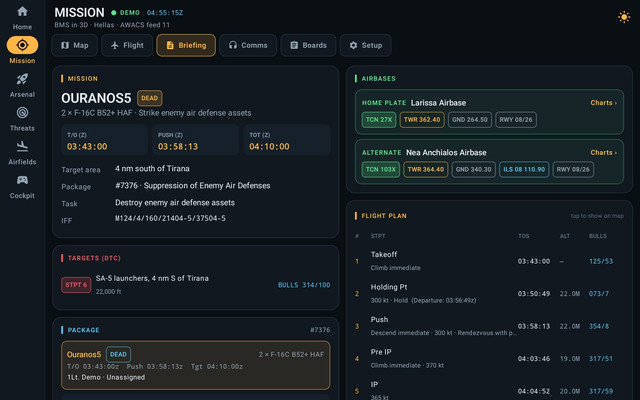Click the PUSH time 03:58:13

178,147
